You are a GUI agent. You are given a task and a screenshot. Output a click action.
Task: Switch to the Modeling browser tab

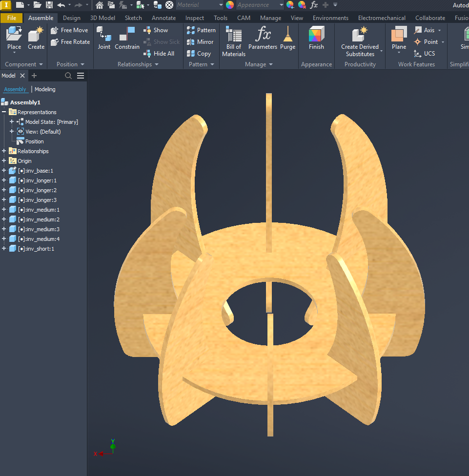pyautogui.click(x=45, y=89)
